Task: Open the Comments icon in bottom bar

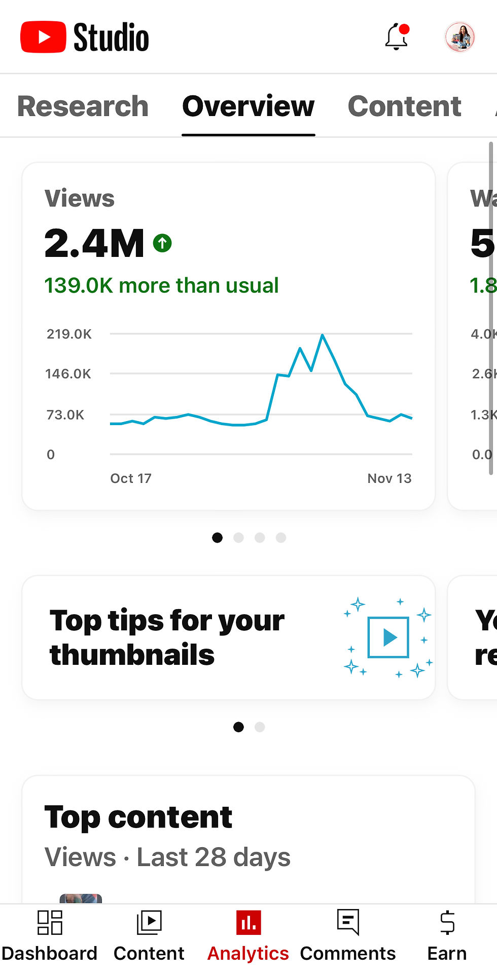Action: (x=348, y=922)
